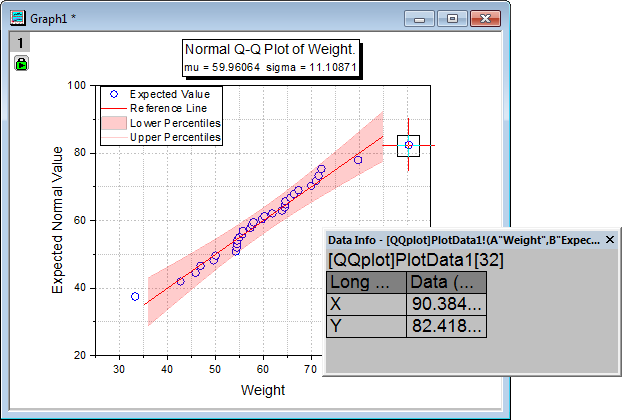Select the 'Expected Normal Value' Y axis title
The width and height of the screenshot is (623, 420).
click(x=58, y=220)
